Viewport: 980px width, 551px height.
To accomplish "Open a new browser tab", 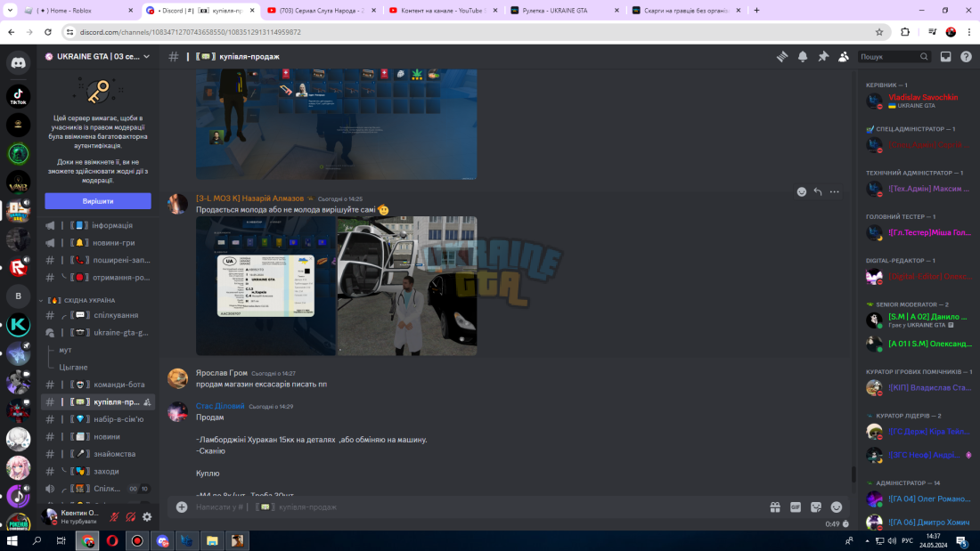I will click(756, 11).
